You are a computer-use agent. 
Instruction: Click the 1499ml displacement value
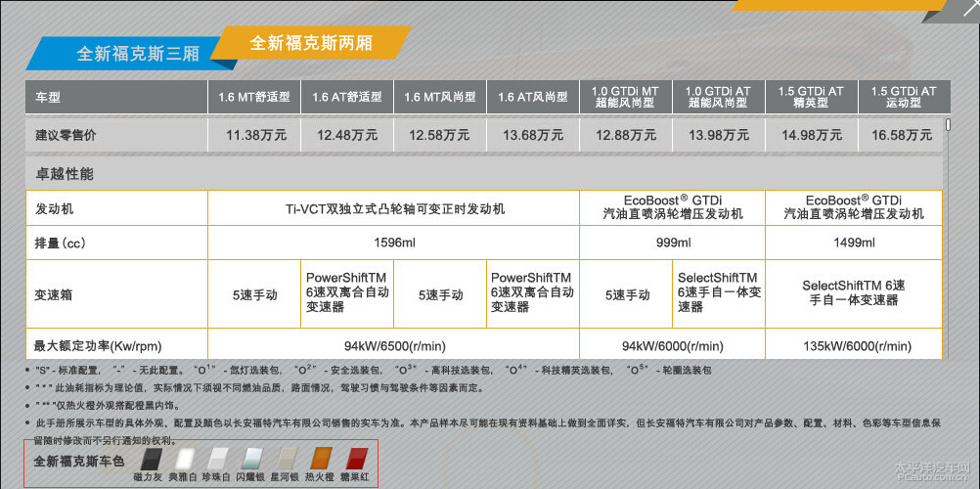coord(854,243)
